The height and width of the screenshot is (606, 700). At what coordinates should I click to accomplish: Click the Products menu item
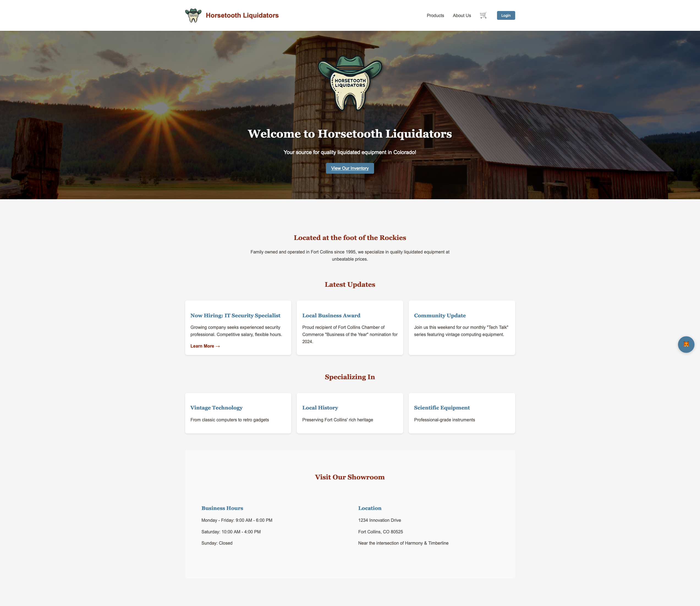point(435,15)
